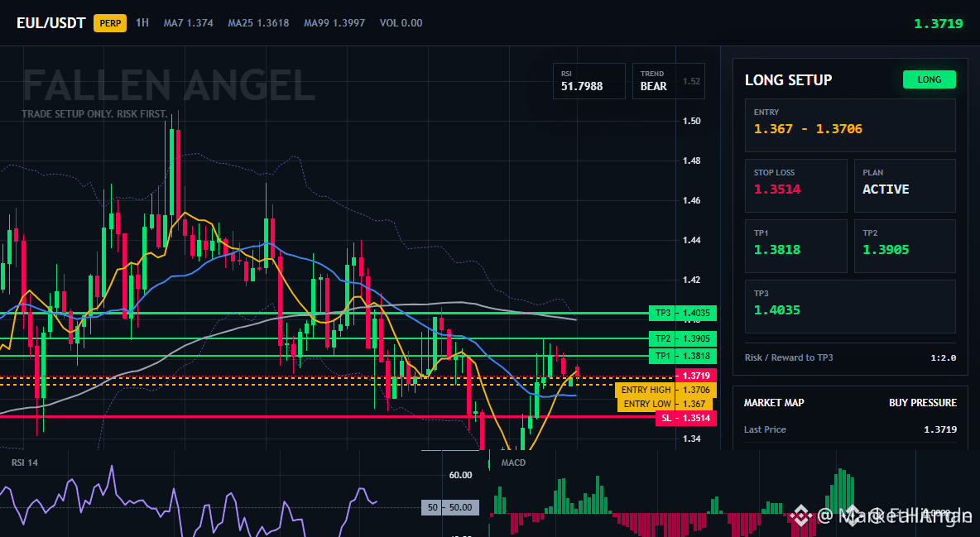Click the yellow PERP contract badge
This screenshot has height=537, width=980.
pos(110,23)
